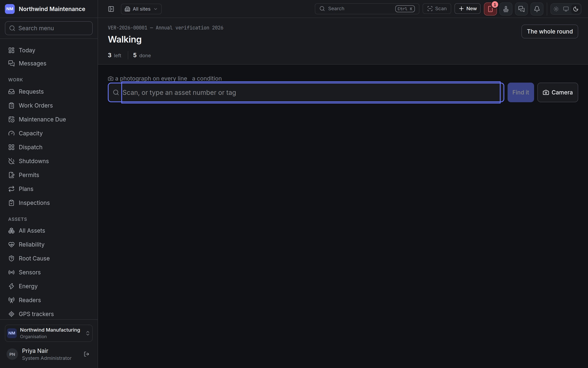The height and width of the screenshot is (368, 588).
Task: Expand Northwind Manufacturing organisation switcher
Action: tap(49, 333)
